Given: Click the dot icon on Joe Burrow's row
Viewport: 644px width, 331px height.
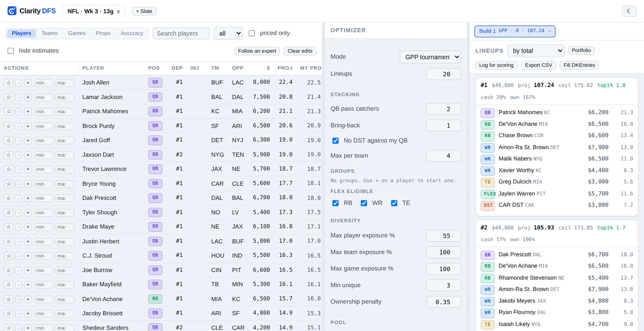Looking at the screenshot, I should tap(18, 270).
